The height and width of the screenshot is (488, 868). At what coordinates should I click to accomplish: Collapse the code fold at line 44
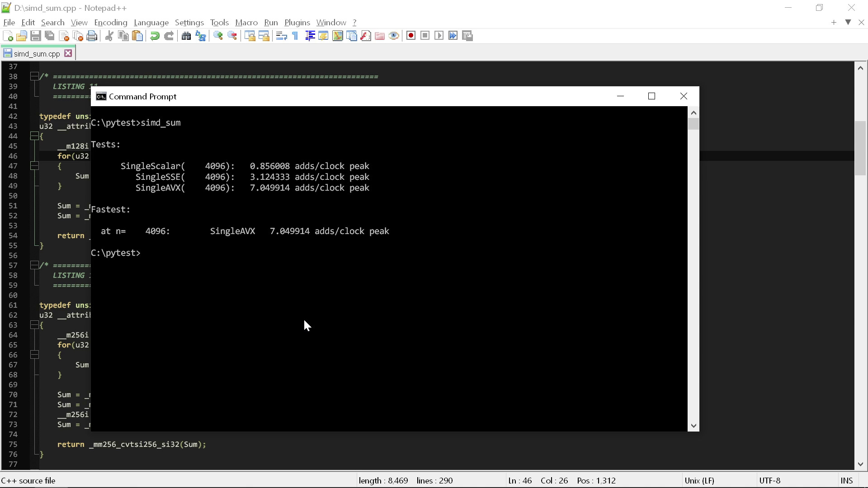(x=34, y=136)
